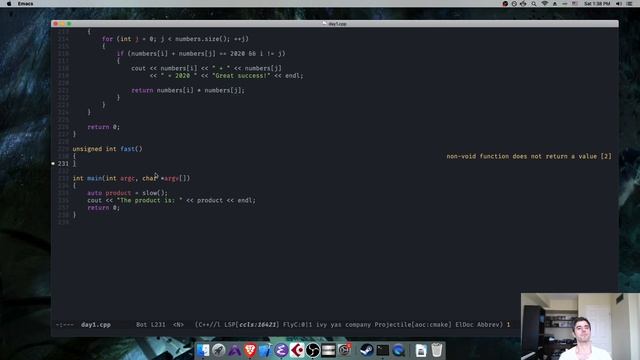Place cursor on 'int main(int argc' line
This screenshot has width=640, height=360.
point(131,178)
